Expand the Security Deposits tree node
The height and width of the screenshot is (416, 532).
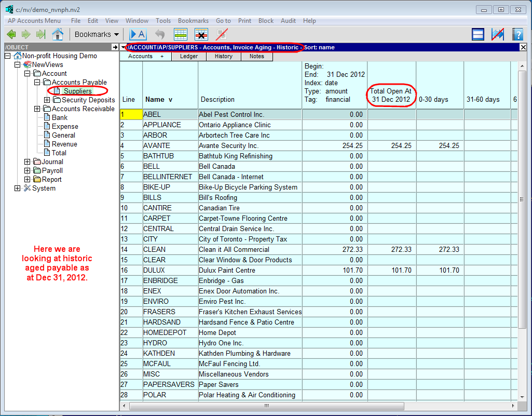pos(47,100)
